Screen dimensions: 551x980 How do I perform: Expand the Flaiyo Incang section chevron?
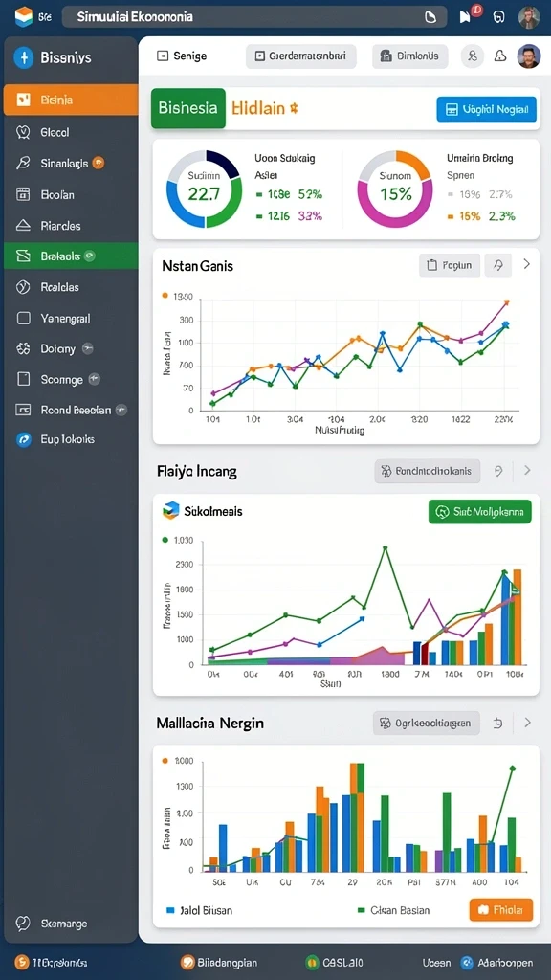tap(527, 471)
